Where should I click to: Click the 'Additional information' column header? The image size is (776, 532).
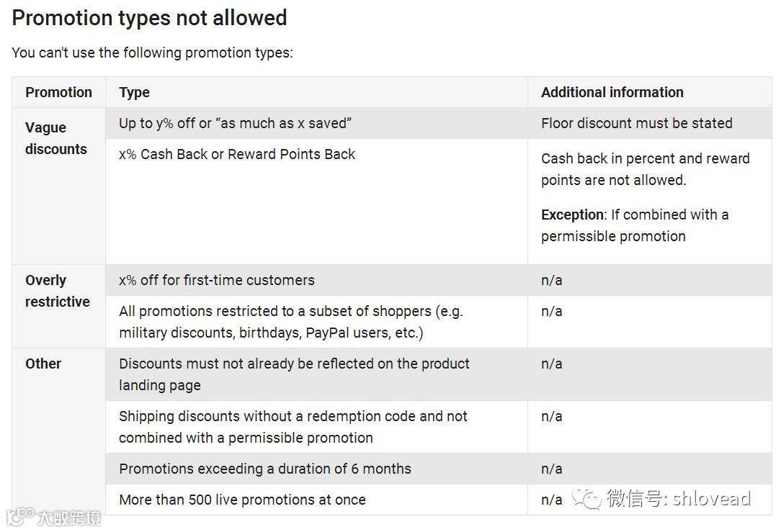(x=612, y=92)
